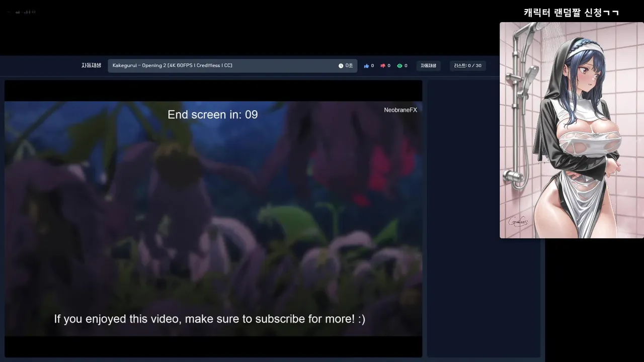
Task: Click the thumbs-up like icon
Action: 366,66
